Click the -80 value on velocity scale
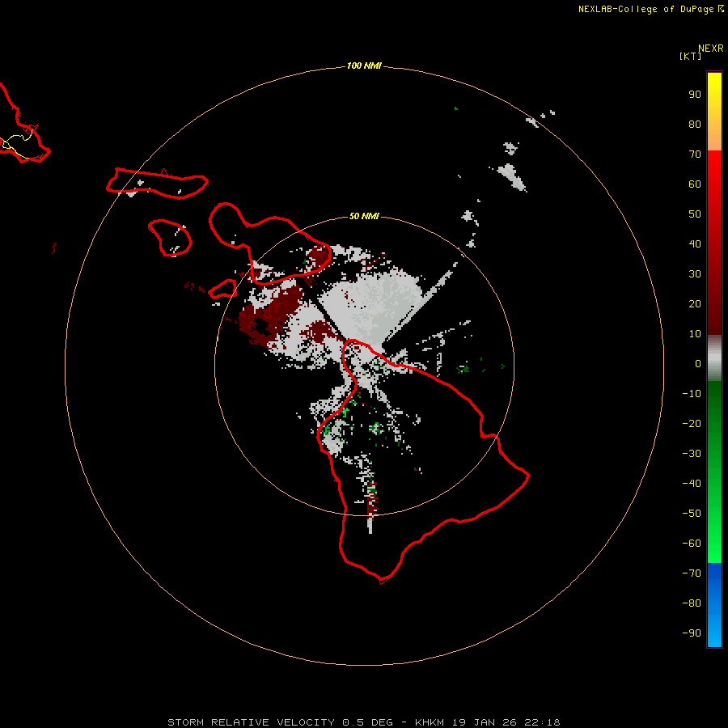This screenshot has width=728, height=728. pyautogui.click(x=692, y=603)
